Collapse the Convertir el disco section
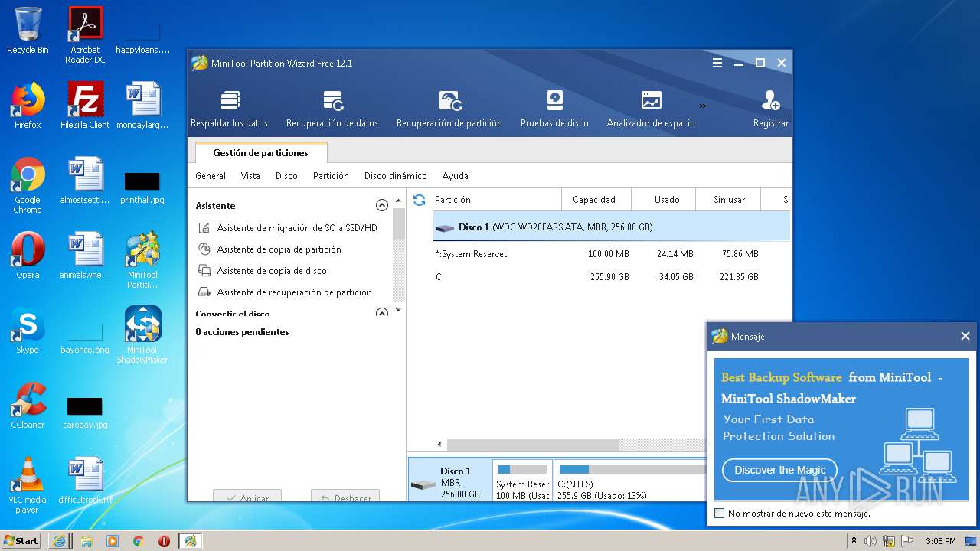Viewport: 980px width, 551px height. click(x=382, y=313)
